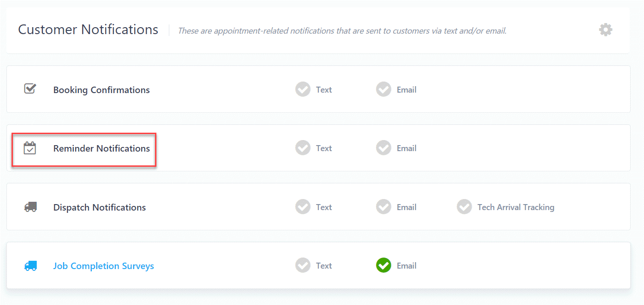Toggle Text for Dispatch Notifications
The image size is (644, 305).
(x=303, y=207)
